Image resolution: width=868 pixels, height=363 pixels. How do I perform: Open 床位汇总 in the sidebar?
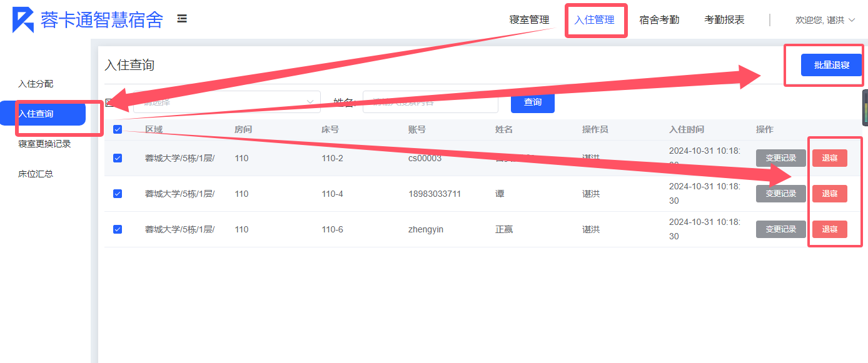(36, 174)
